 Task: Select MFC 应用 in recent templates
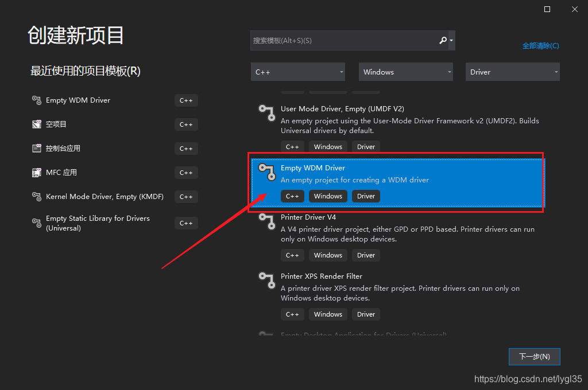[x=61, y=172]
